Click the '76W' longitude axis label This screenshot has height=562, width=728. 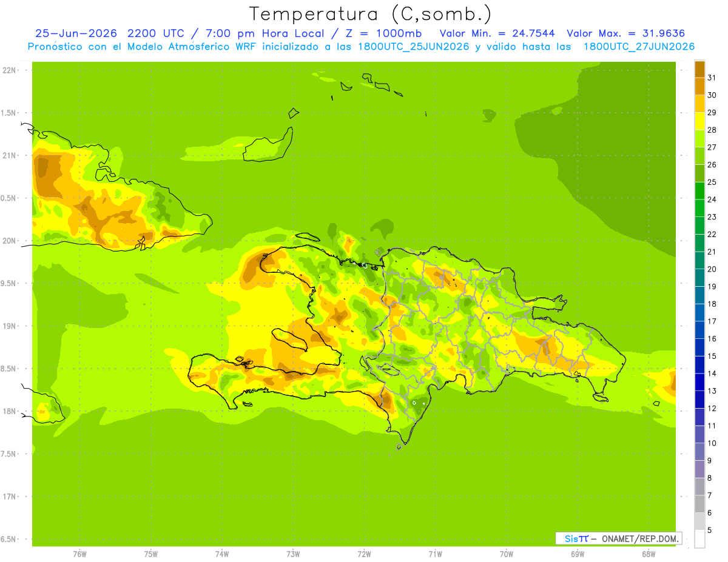coord(79,554)
